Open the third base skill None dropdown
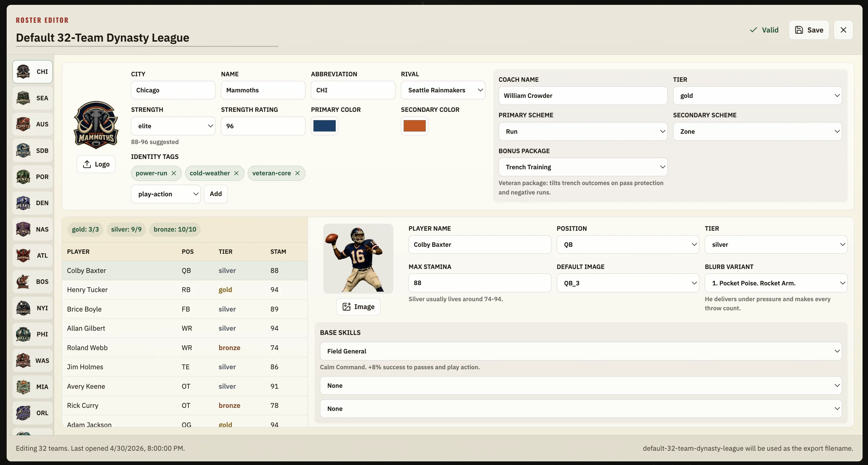This screenshot has height=465, width=868. pos(581,409)
